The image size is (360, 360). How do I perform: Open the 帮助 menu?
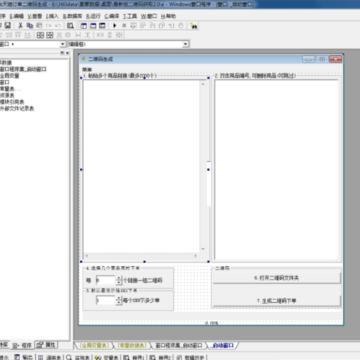(168, 16)
